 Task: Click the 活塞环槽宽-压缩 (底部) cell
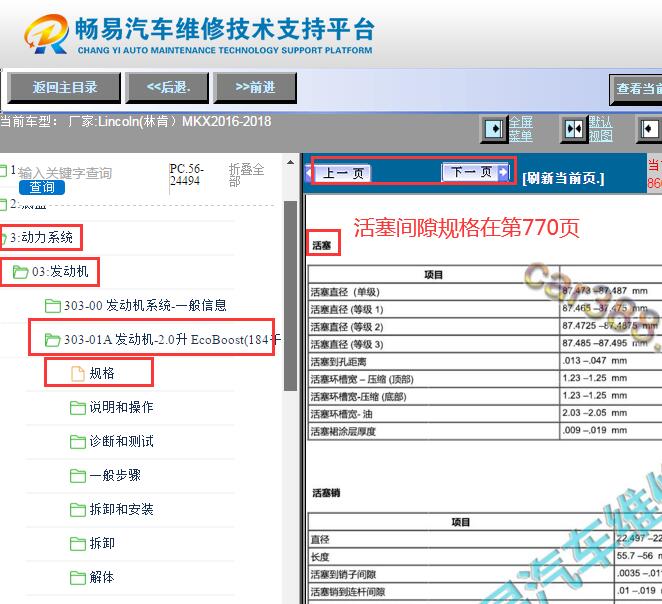(434, 396)
